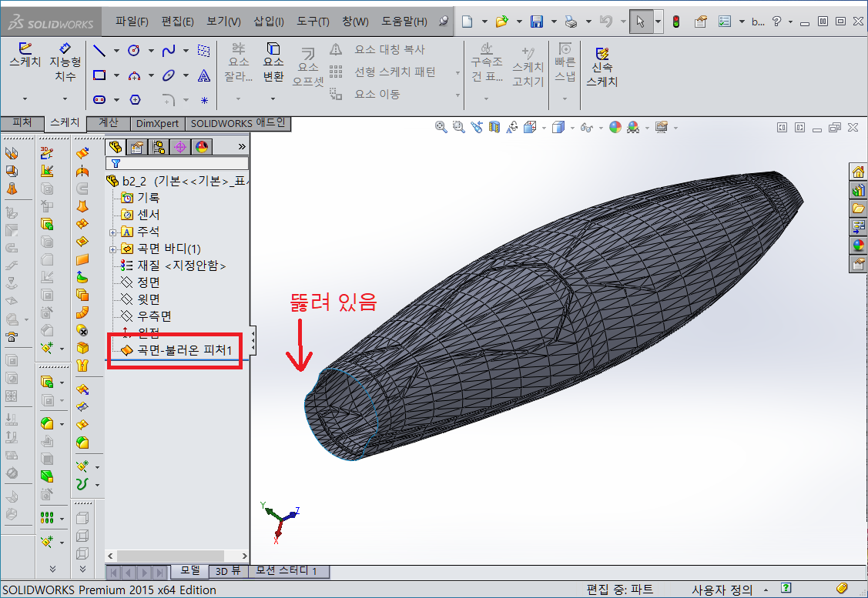The image size is (868, 598).
Task: Click 요소 변환 convert entities tool
Action: coord(273,62)
